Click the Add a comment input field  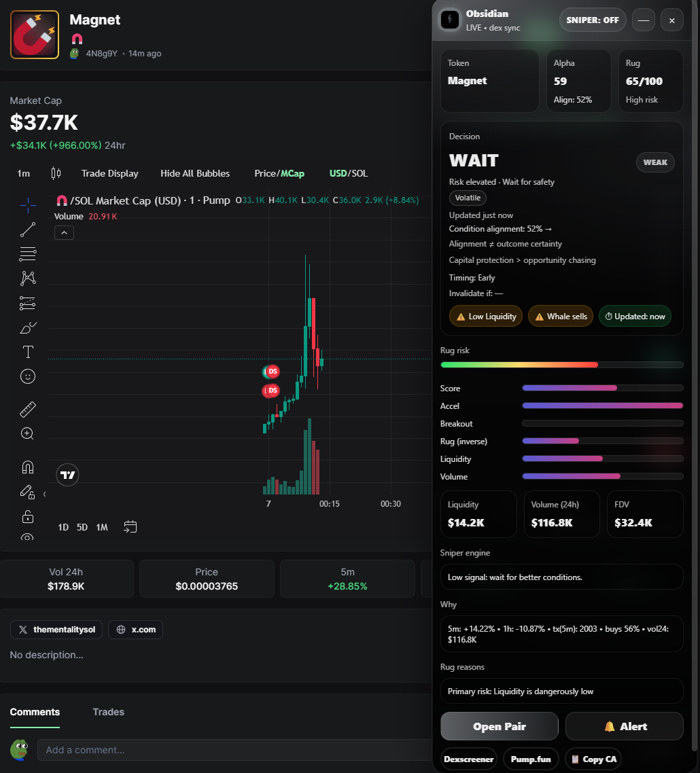click(231, 750)
